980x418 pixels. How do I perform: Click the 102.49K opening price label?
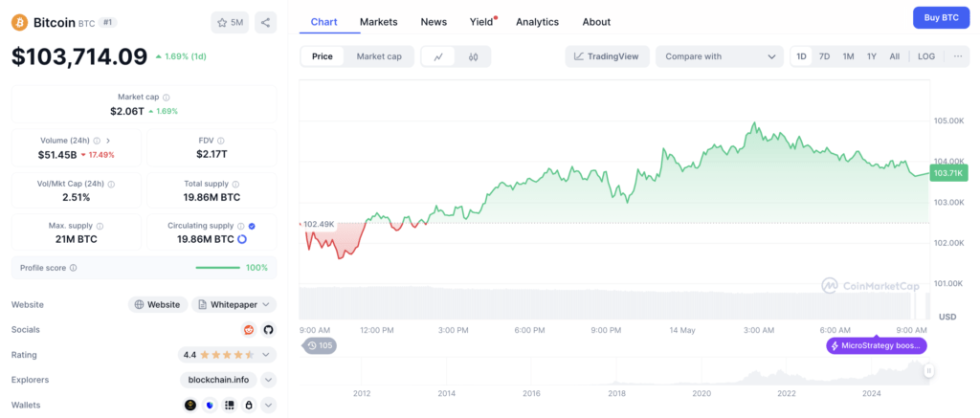coord(319,224)
